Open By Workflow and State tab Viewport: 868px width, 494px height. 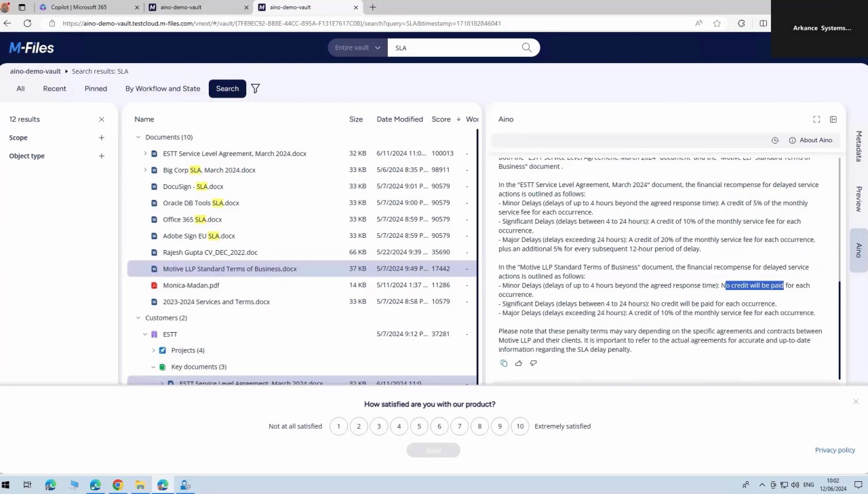point(163,89)
